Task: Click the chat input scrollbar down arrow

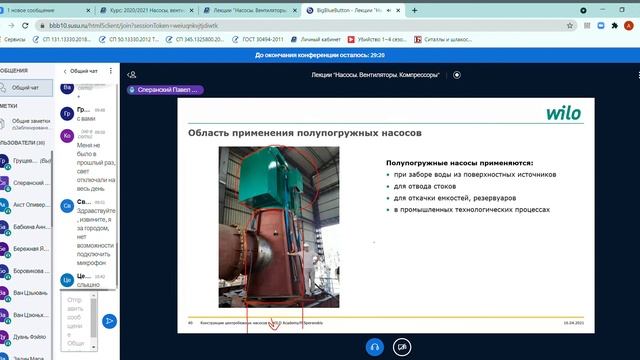Action: [93, 347]
